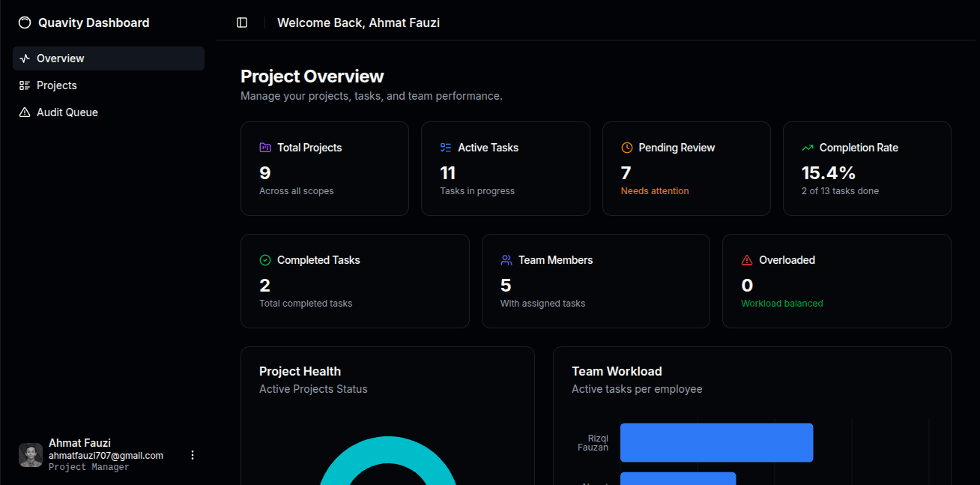Click the Welcome Back, Ahmat Fauzi heading
The image size is (980, 485).
(x=358, y=22)
